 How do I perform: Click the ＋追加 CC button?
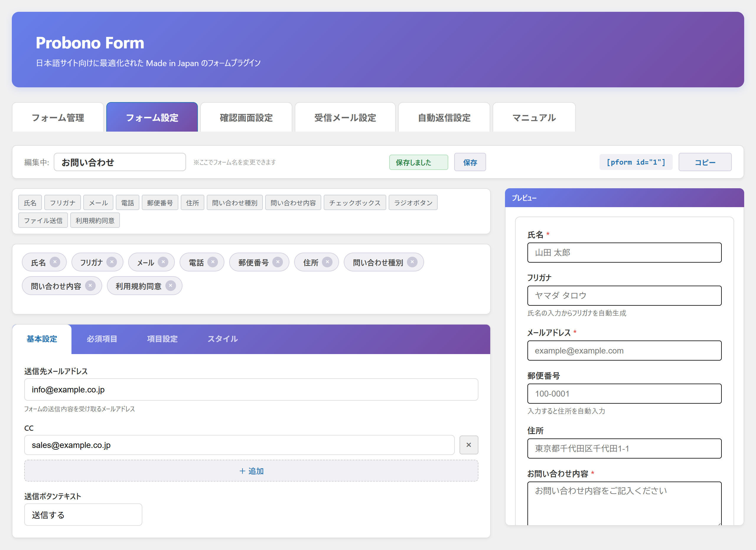[x=251, y=471]
